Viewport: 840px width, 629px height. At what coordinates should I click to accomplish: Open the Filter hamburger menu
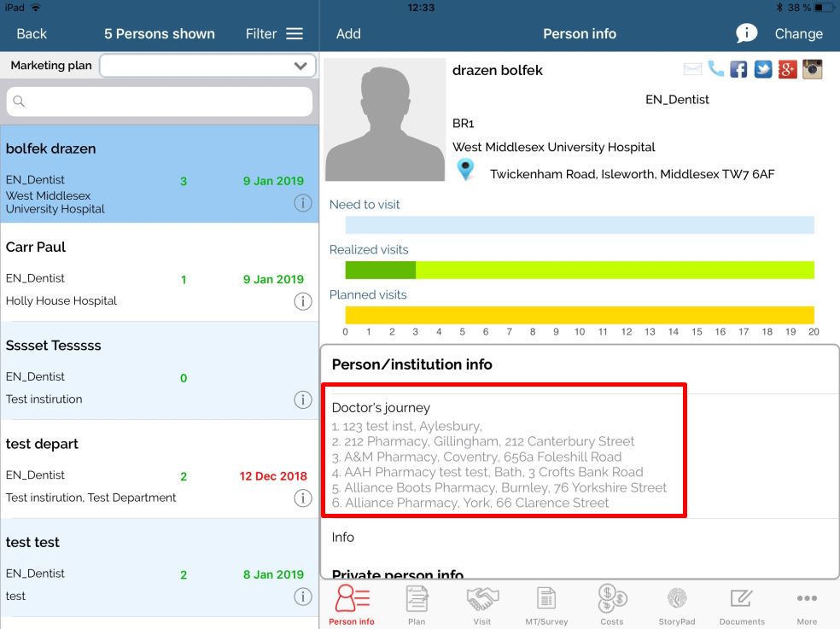coord(295,34)
